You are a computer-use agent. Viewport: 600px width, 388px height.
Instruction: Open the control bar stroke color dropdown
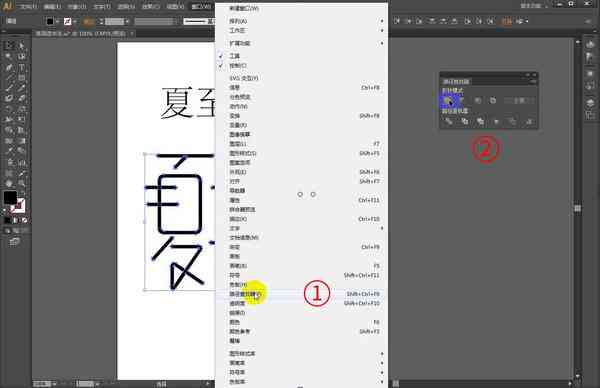(x=75, y=21)
